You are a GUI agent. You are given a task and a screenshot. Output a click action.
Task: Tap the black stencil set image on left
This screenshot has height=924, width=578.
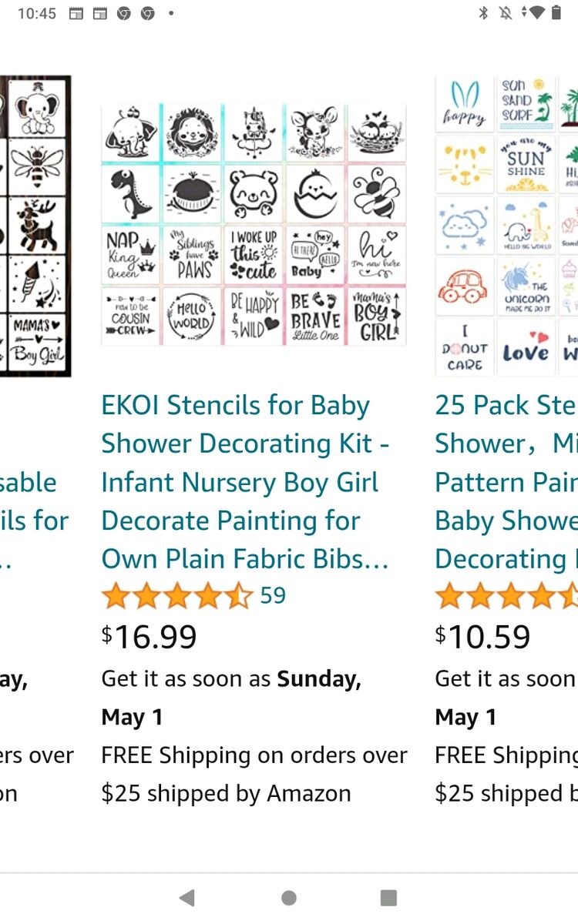[35, 226]
